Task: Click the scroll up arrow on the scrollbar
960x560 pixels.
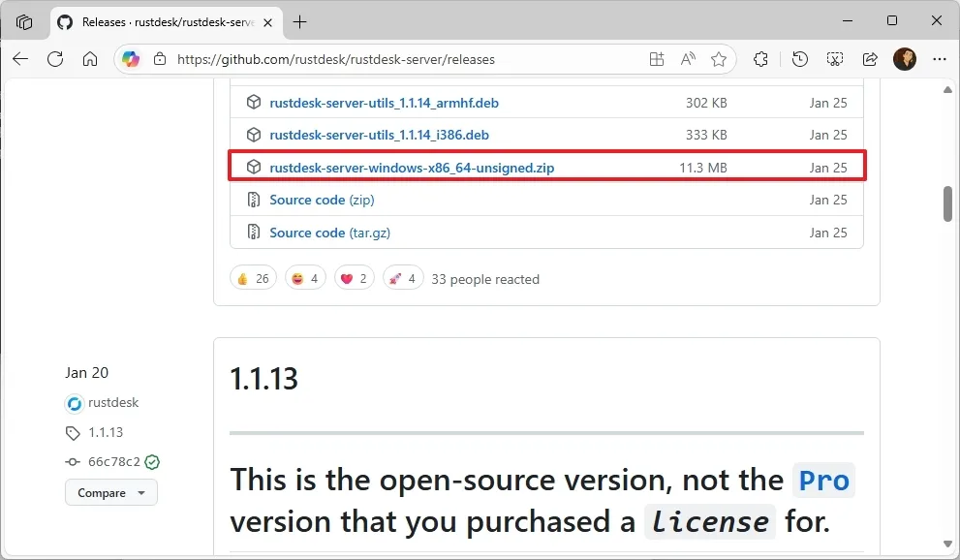Action: coord(947,90)
